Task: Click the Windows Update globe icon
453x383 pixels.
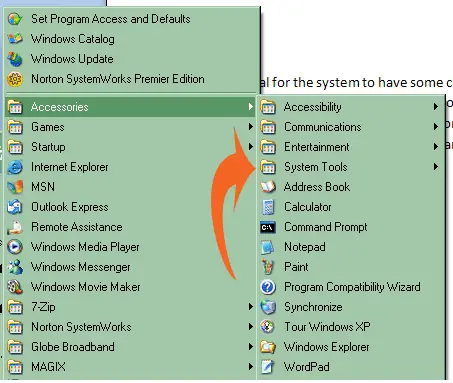Action: (x=15, y=59)
